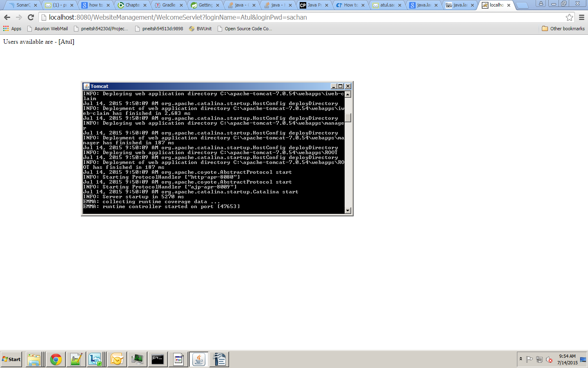
Task: Click the Apps shortcut on the bookmarks bar
Action: click(x=13, y=29)
